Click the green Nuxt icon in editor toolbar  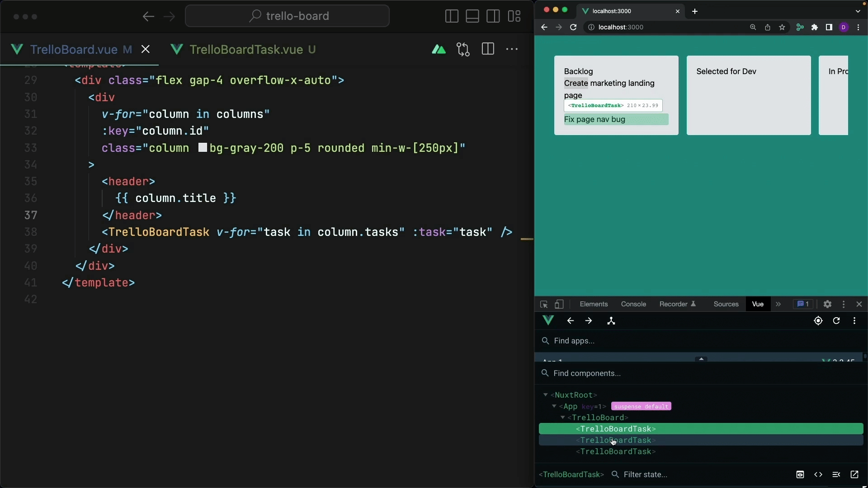point(439,49)
